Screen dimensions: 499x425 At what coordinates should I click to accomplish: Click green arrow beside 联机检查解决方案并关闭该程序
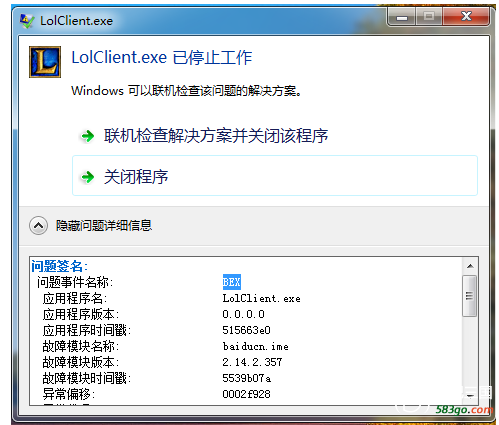point(88,136)
